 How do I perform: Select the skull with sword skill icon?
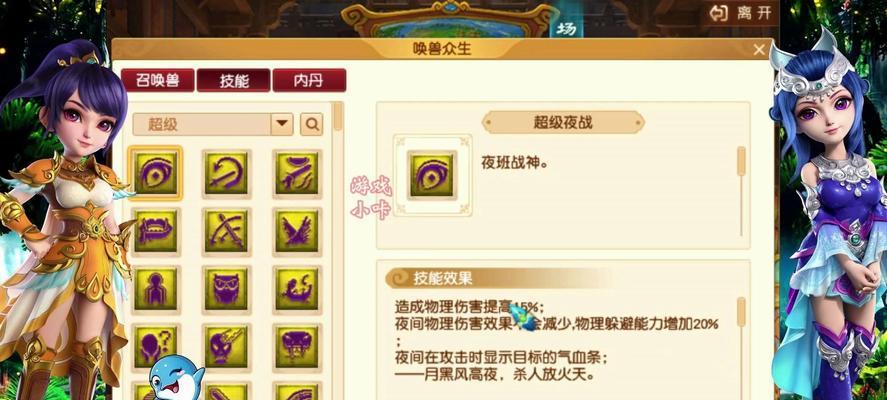click(x=226, y=347)
